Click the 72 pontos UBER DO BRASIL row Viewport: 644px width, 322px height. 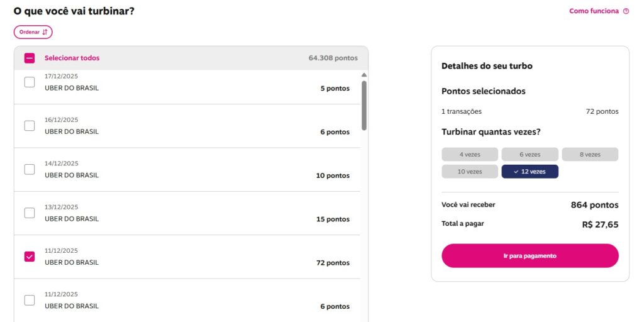pos(189,257)
